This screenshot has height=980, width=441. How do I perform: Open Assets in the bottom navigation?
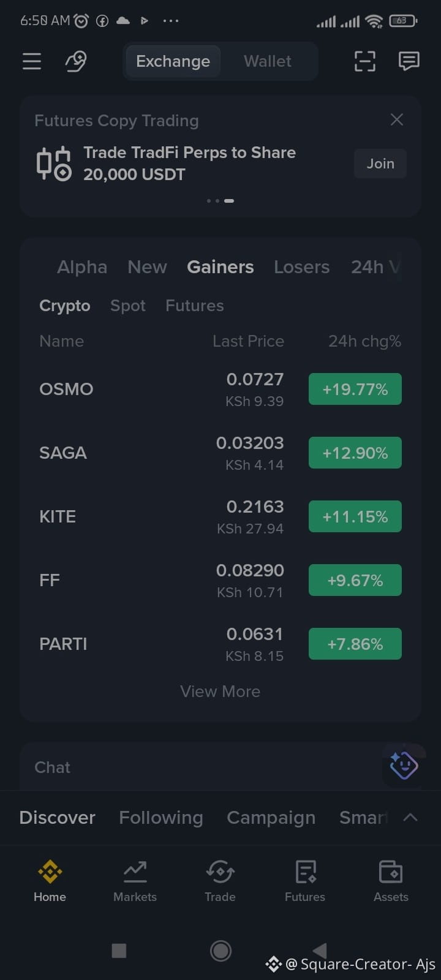point(391,881)
